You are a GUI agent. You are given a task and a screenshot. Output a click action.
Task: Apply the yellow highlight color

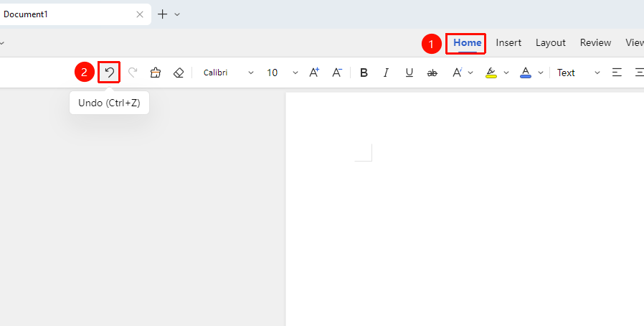(491, 73)
